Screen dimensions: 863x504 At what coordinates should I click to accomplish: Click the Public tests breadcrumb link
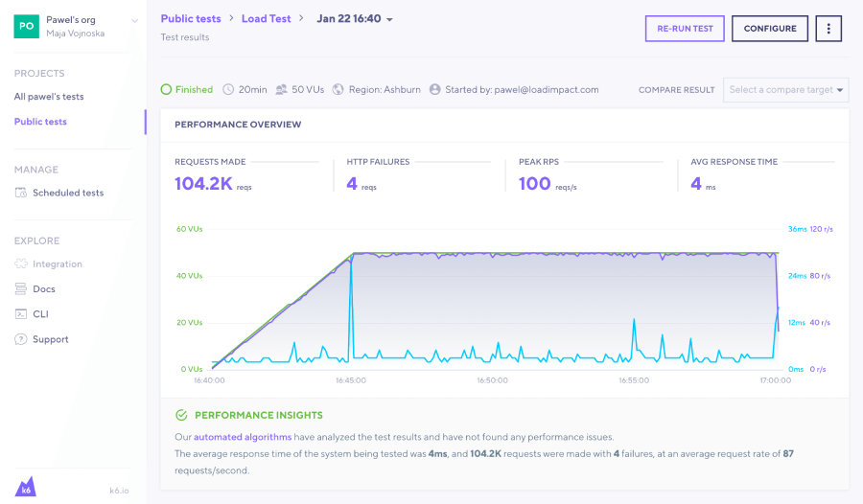click(191, 19)
